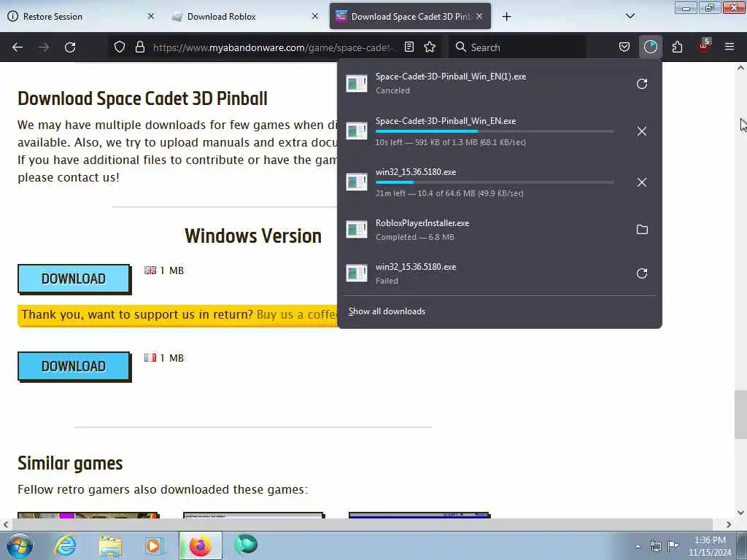Screen dimensions: 747x560
Task: Download the English Windows version
Action: [x=74, y=279]
